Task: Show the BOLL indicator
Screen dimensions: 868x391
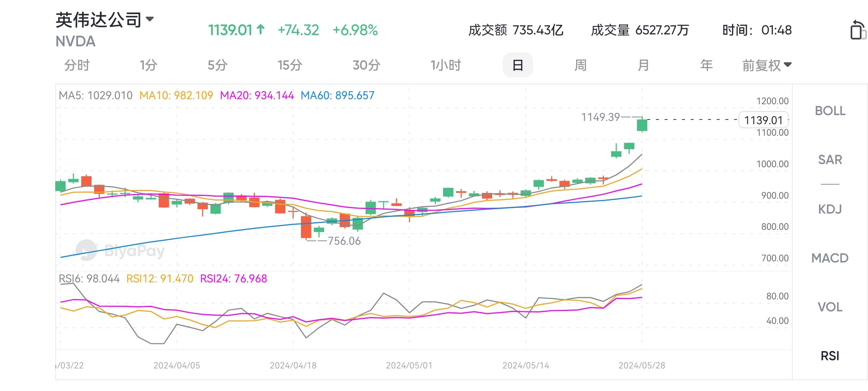Action: click(830, 111)
